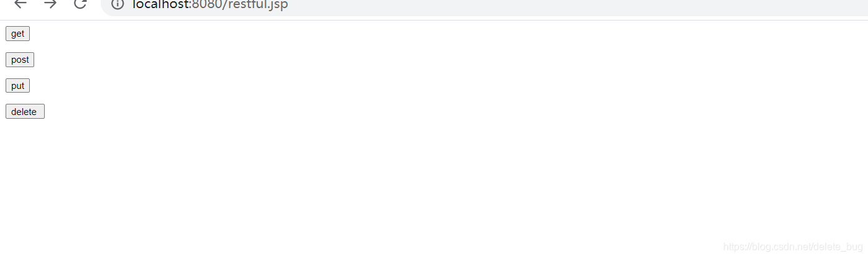Click the word localhost in the URL
868x258 pixels.
pyautogui.click(x=160, y=5)
